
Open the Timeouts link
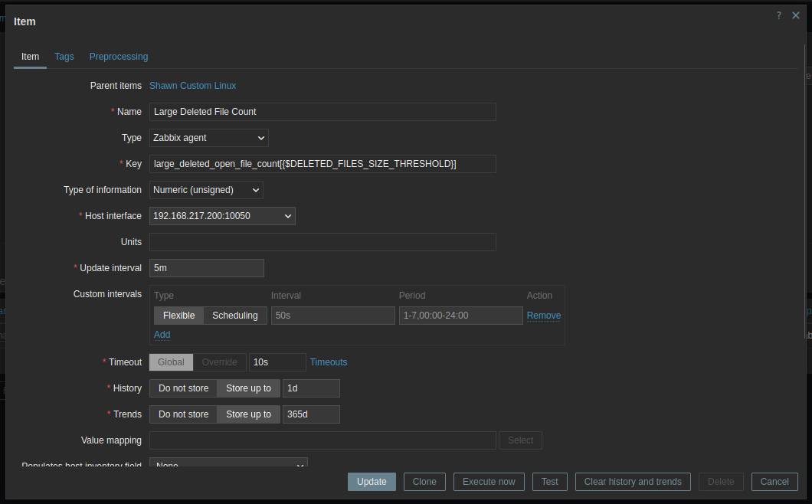click(x=328, y=362)
